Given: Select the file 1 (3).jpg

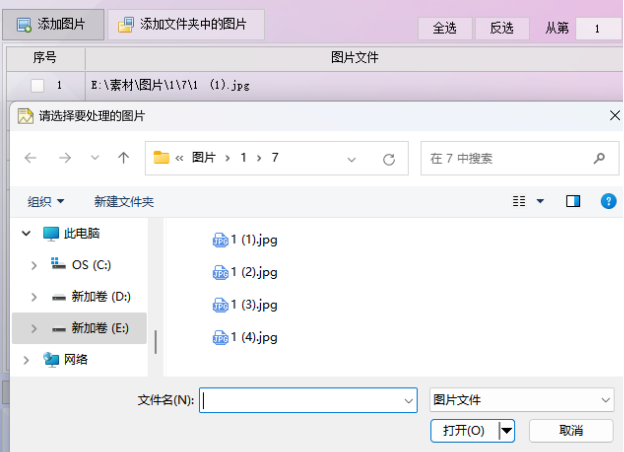Looking at the screenshot, I should [245, 305].
